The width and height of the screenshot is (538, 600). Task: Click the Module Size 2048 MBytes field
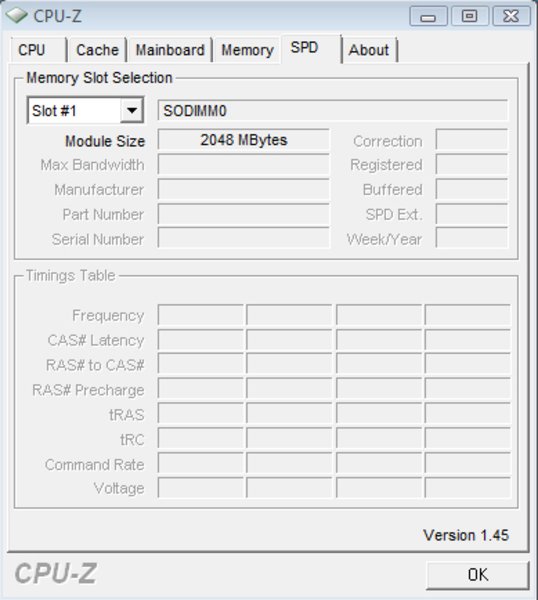pyautogui.click(x=243, y=140)
